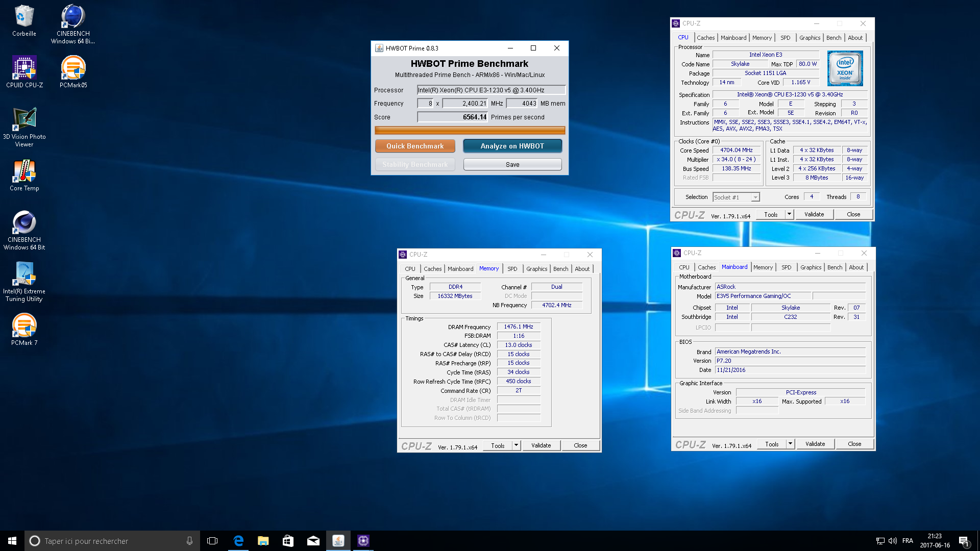Click the Intel Xeon logo in CPU-Z
The width and height of the screenshot is (980, 551).
pyautogui.click(x=845, y=68)
